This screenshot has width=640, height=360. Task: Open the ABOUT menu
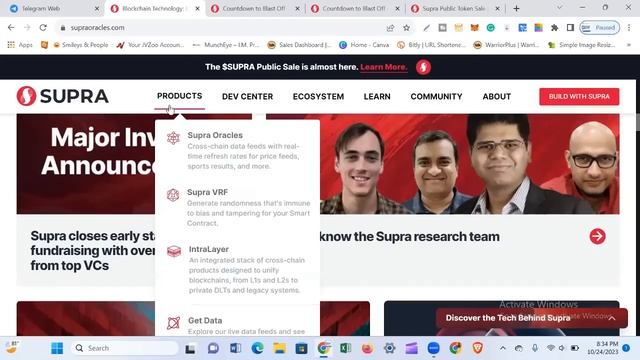point(497,97)
